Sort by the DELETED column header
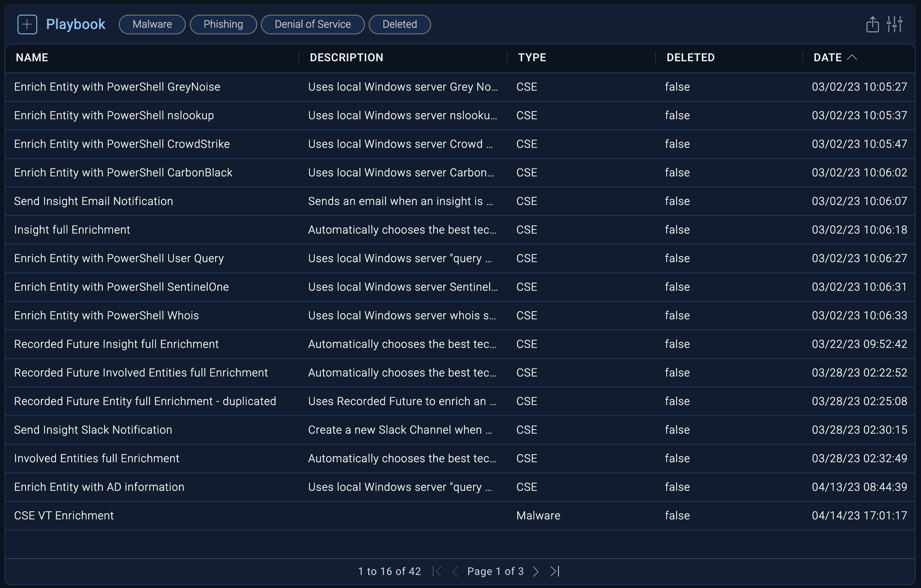 pos(690,58)
